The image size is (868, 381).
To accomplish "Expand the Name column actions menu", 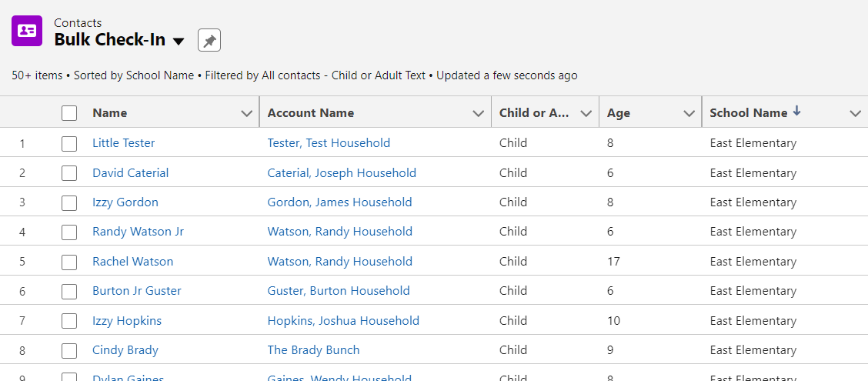I will pos(246,113).
